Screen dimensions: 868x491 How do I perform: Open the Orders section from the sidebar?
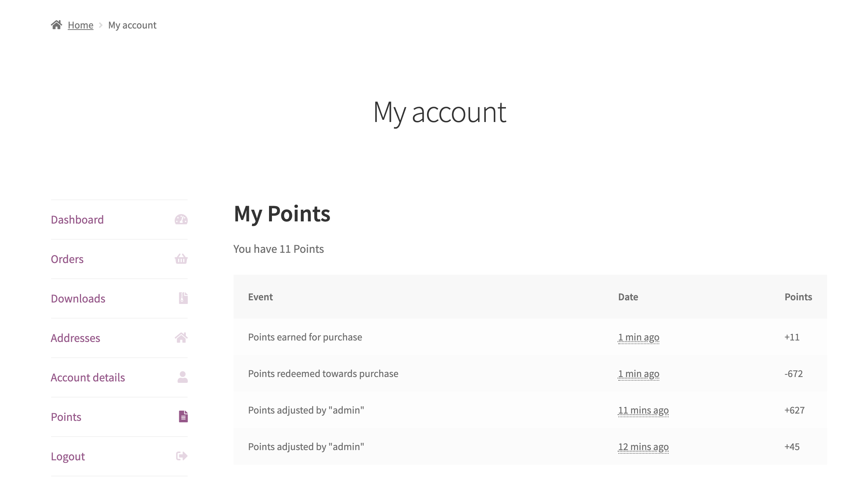click(x=67, y=259)
